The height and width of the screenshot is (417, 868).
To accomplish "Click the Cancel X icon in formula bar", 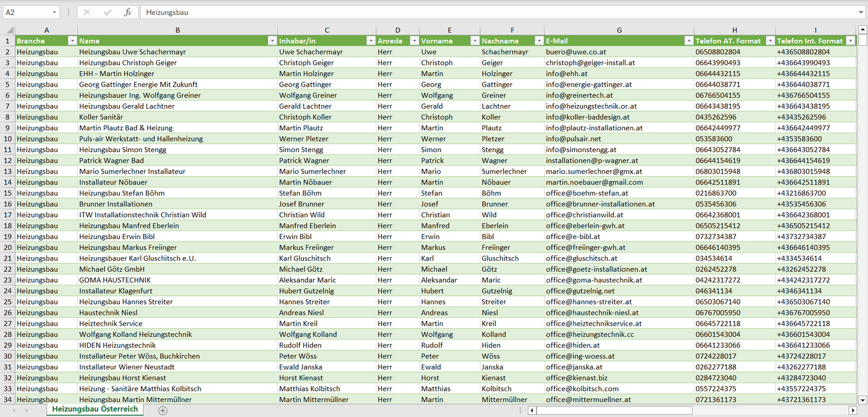I will (x=87, y=12).
